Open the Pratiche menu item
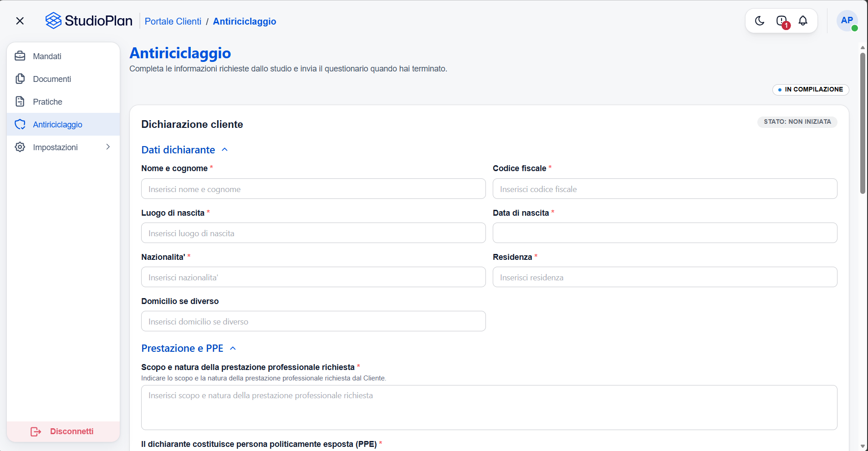This screenshot has width=868, height=451. click(x=63, y=101)
